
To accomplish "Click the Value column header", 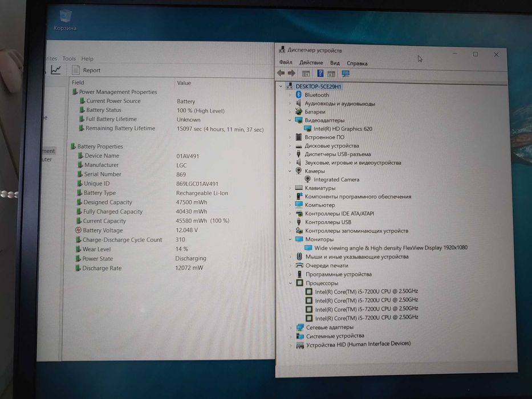I will 184,83.
